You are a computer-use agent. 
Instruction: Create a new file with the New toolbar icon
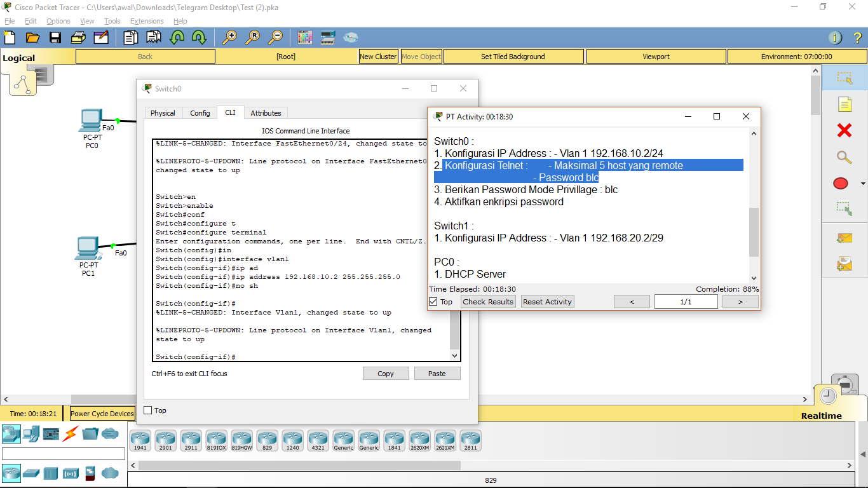pos(10,37)
